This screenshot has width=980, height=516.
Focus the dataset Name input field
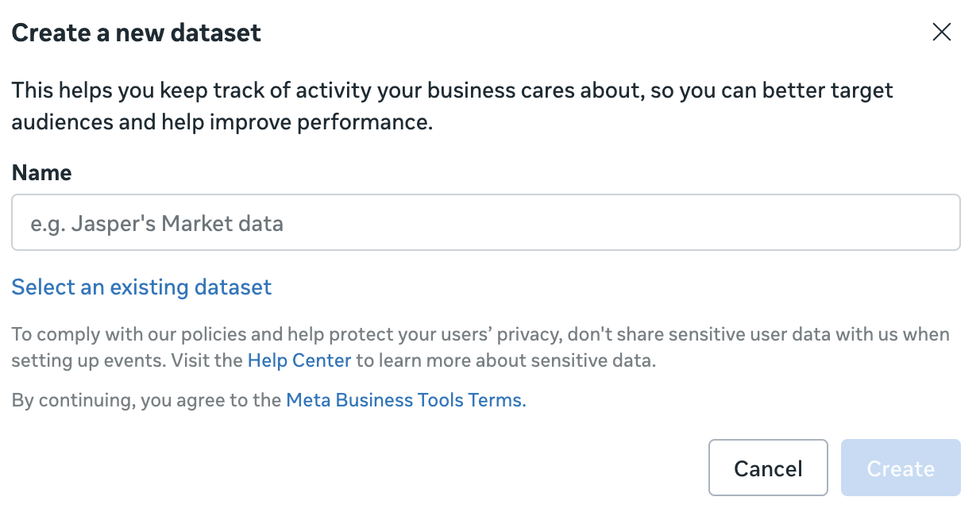(485, 223)
